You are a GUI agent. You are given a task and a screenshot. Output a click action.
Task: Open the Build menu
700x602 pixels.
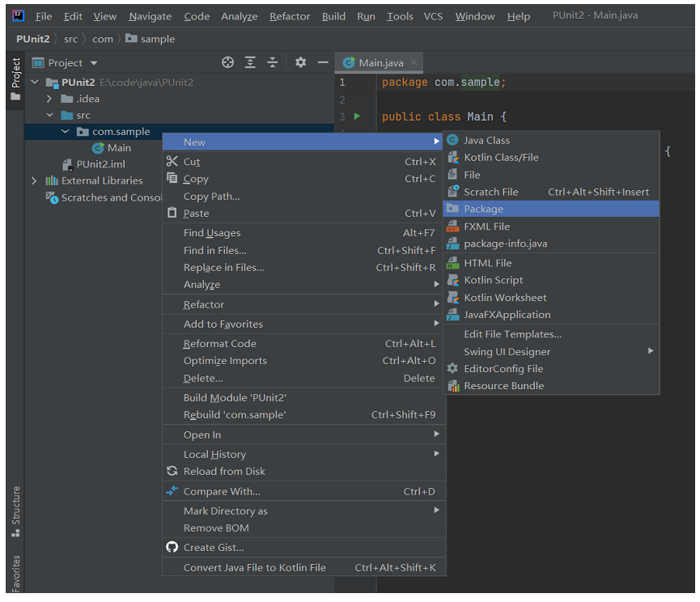pos(333,16)
